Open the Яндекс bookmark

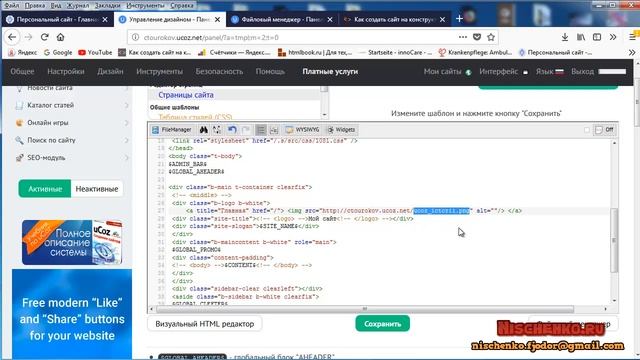[x=22, y=52]
